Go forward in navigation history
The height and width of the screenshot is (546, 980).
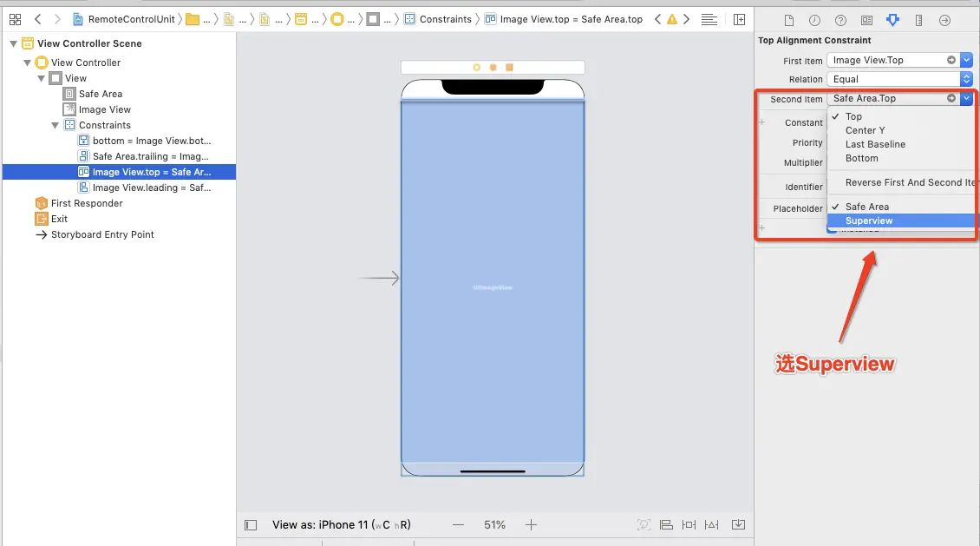pyautogui.click(x=57, y=19)
